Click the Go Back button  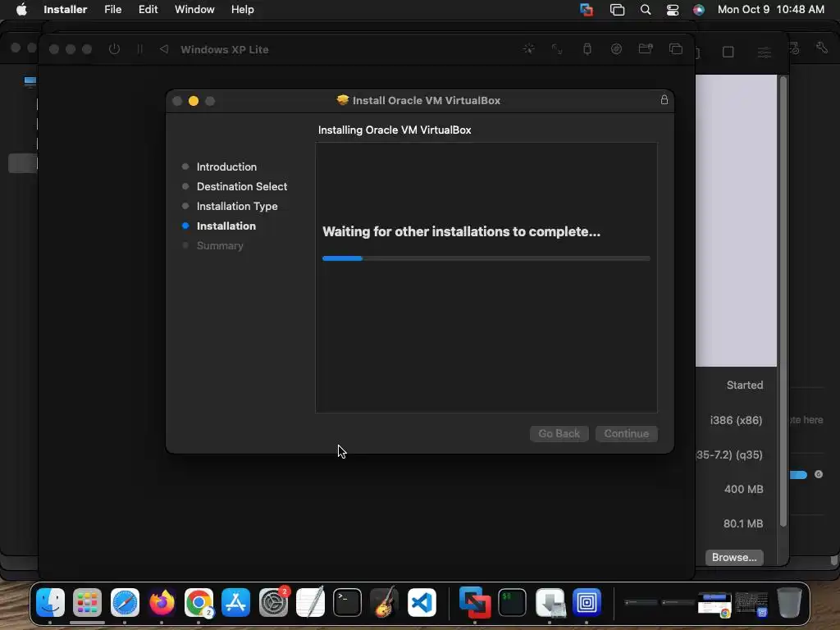(559, 433)
